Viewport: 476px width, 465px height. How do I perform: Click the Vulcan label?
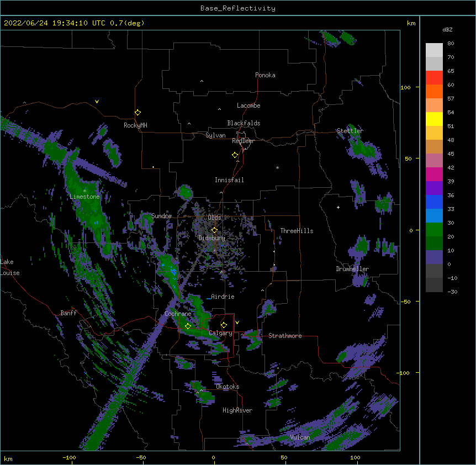[300, 437]
